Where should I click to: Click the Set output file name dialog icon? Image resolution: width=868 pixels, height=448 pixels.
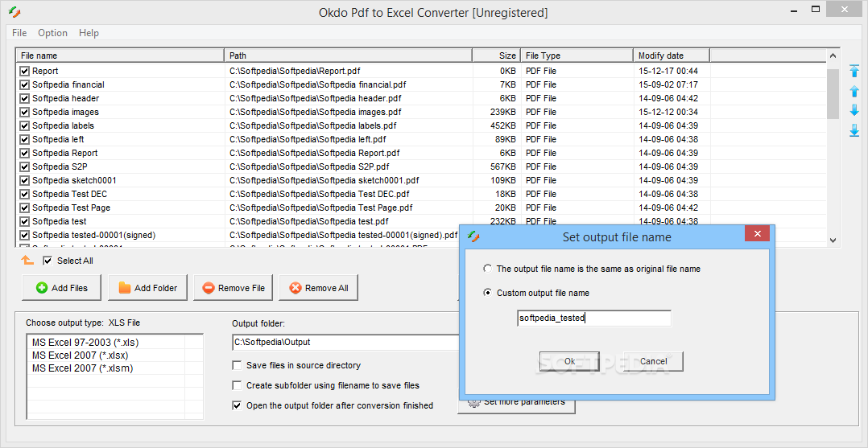[x=473, y=236]
